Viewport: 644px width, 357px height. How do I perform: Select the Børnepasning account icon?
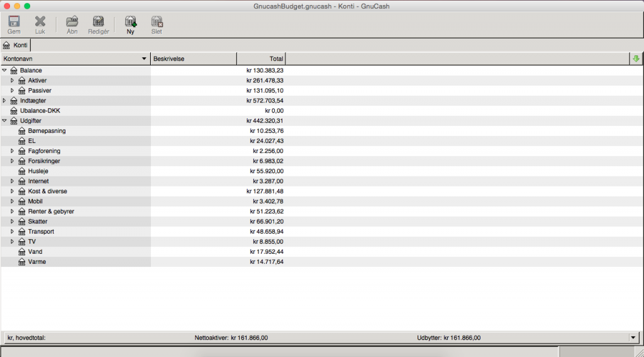(x=22, y=131)
